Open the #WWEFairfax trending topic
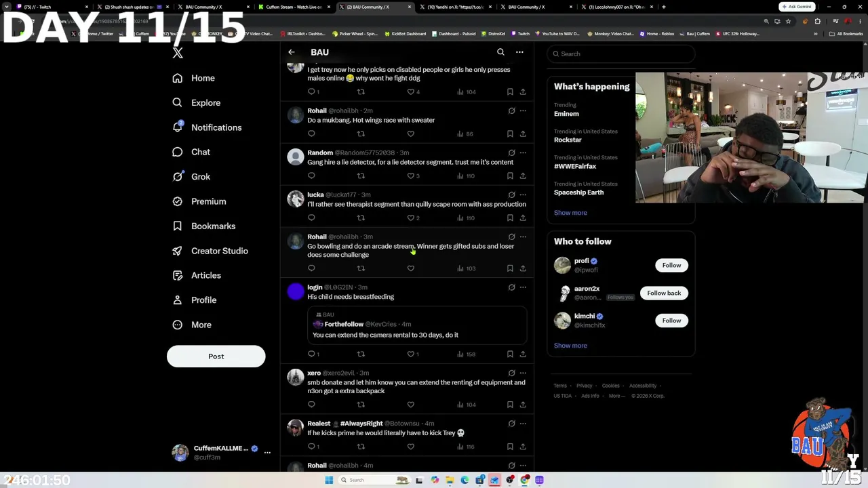Image resolution: width=868 pixels, height=488 pixels. coord(587,162)
